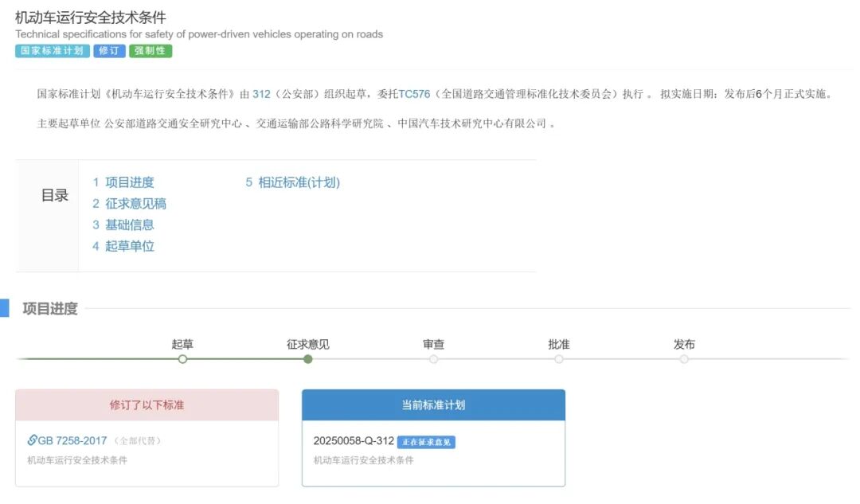Viewport: 860px width, 504px height.
Task: Click the 国家标准计划 tag badge
Action: [x=53, y=51]
